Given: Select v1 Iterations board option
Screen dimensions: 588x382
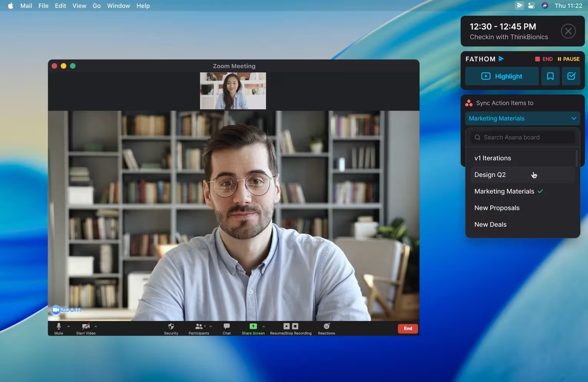Looking at the screenshot, I should click(x=523, y=158).
